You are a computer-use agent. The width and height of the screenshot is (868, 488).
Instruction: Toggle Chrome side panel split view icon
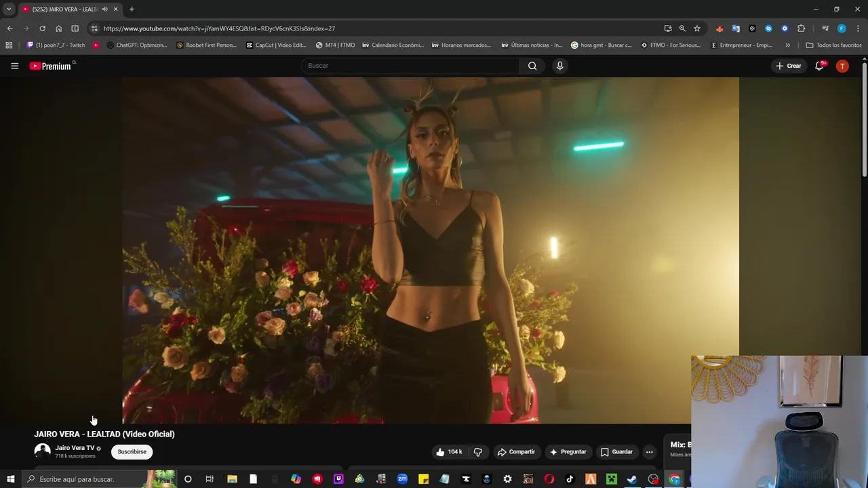(75, 28)
